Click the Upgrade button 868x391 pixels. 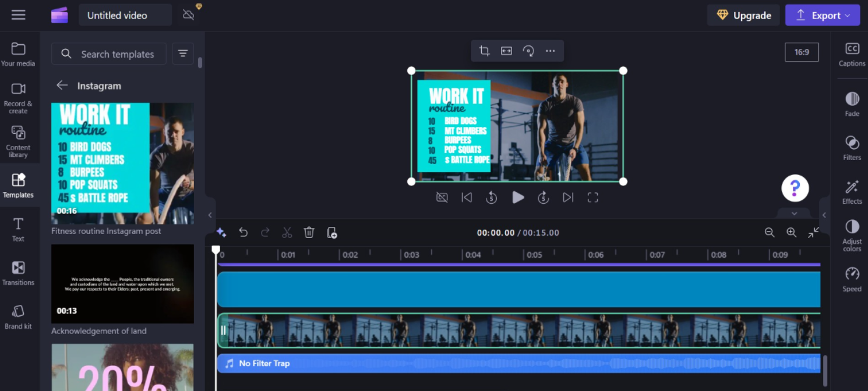pos(743,16)
